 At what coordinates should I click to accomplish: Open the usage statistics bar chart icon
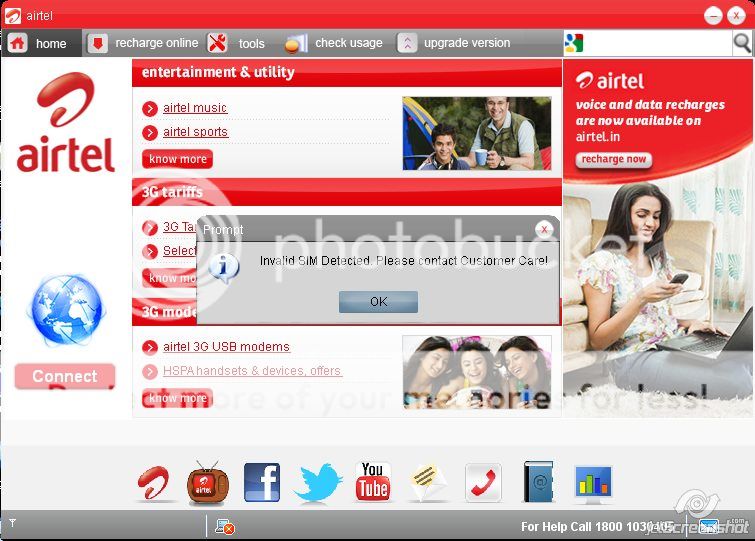594,484
